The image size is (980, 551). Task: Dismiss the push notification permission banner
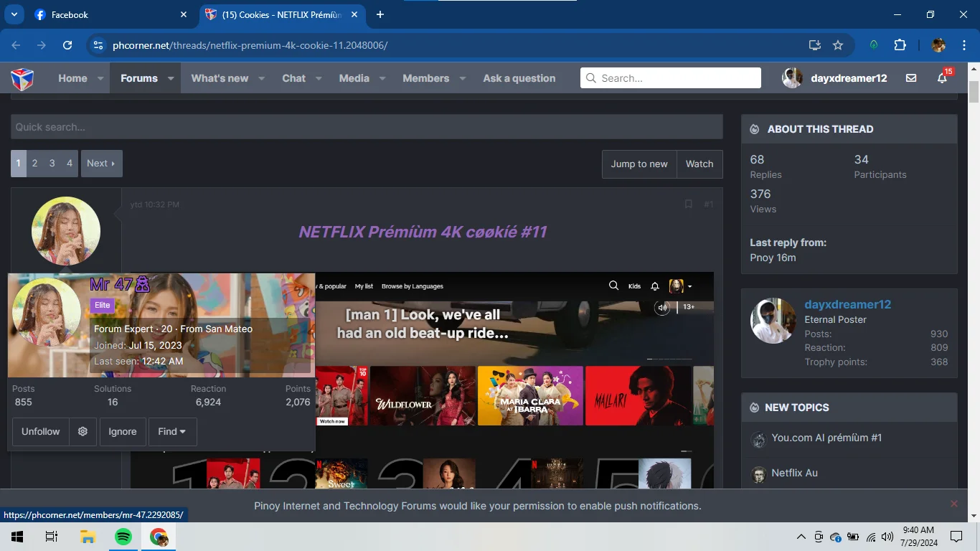tap(954, 504)
